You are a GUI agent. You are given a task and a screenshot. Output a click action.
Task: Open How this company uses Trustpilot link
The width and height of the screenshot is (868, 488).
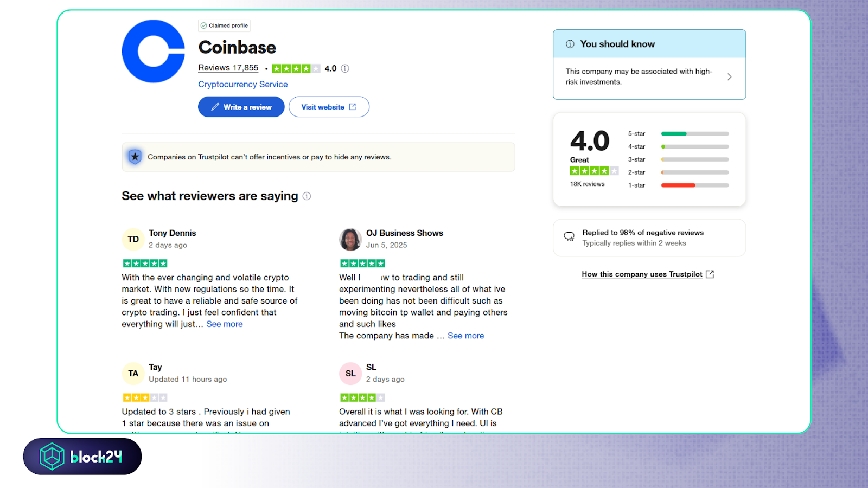coord(648,274)
